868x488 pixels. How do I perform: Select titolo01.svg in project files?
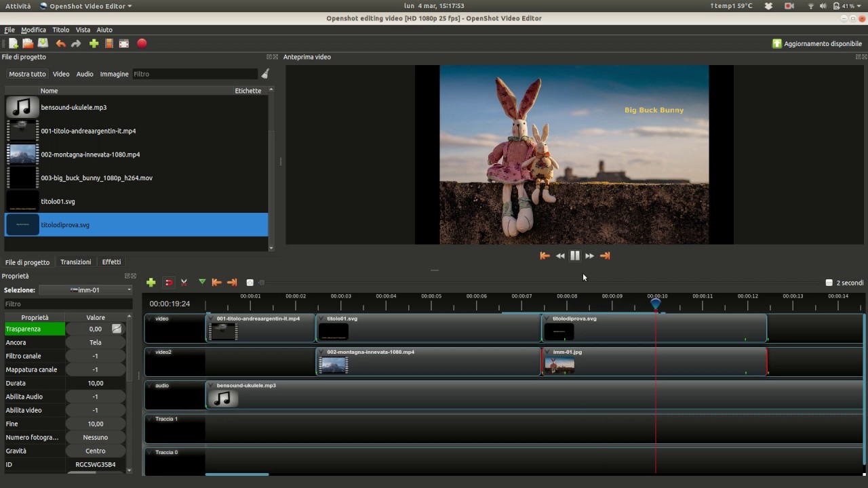[136, 201]
